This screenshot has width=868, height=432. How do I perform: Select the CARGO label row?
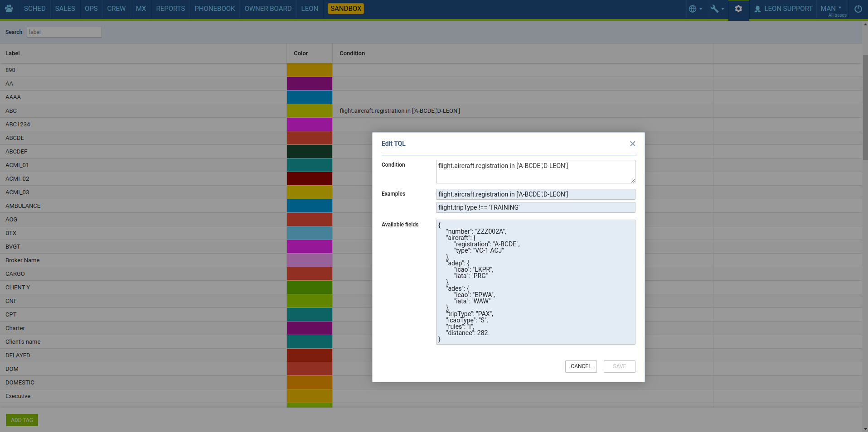point(143,274)
